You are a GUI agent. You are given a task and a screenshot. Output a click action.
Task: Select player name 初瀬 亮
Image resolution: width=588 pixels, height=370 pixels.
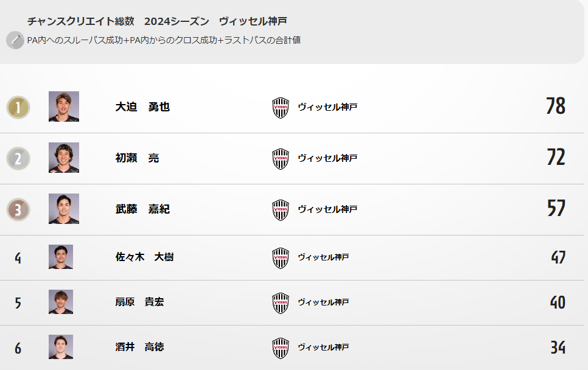click(x=137, y=158)
